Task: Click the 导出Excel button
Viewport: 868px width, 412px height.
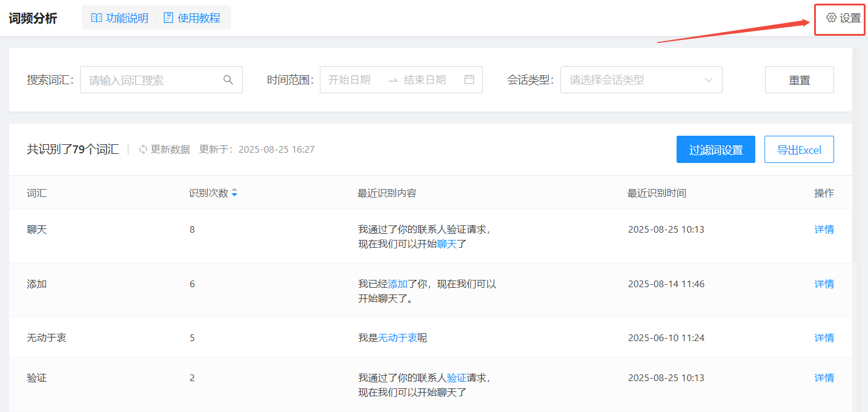Action: [x=798, y=150]
